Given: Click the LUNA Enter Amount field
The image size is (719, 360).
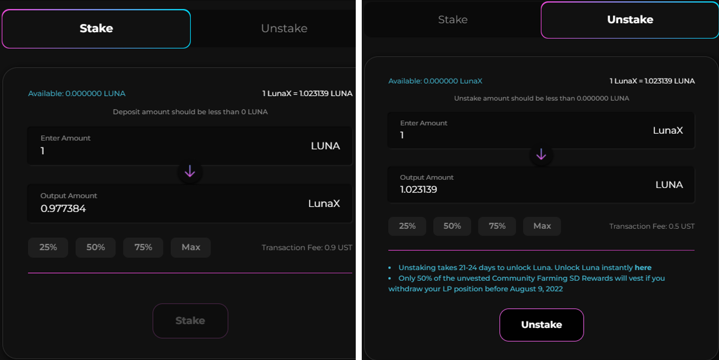Looking at the screenshot, I should pyautogui.click(x=189, y=146).
